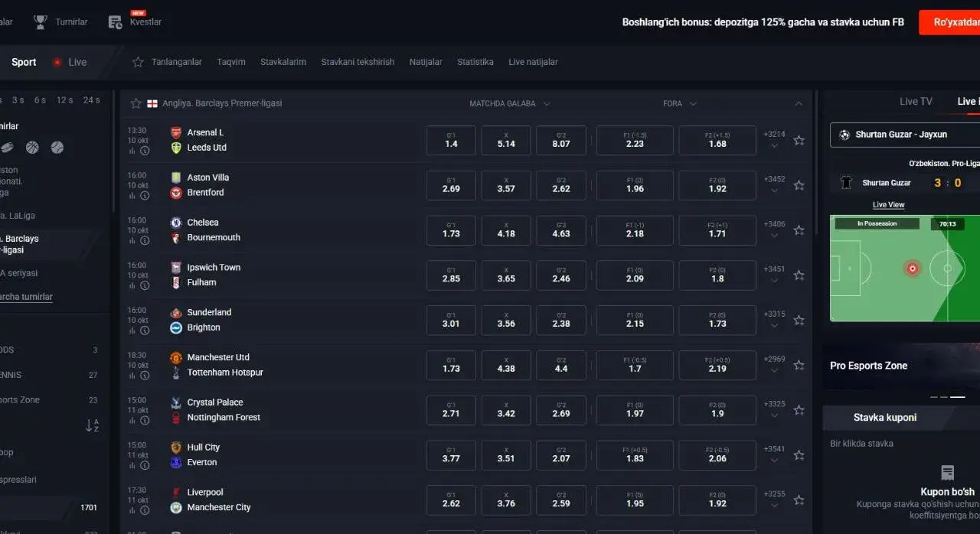
Task: Switch to Sport tab
Action: coord(24,63)
